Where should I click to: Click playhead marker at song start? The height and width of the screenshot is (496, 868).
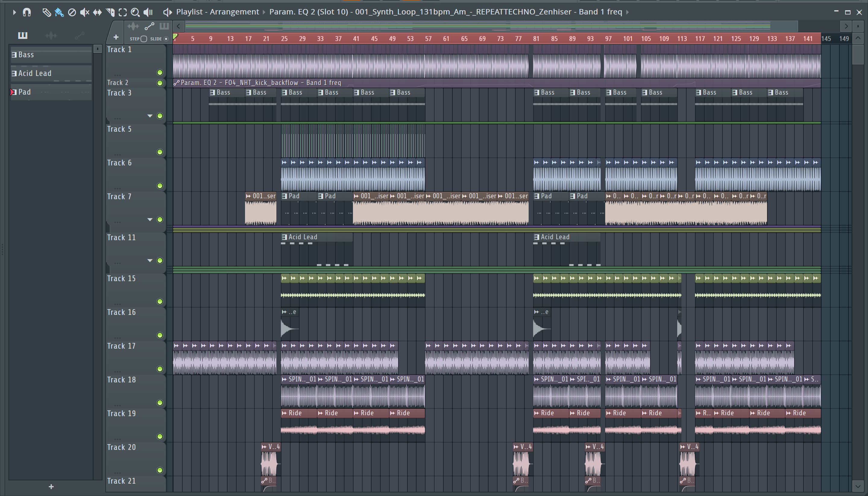[x=175, y=37]
